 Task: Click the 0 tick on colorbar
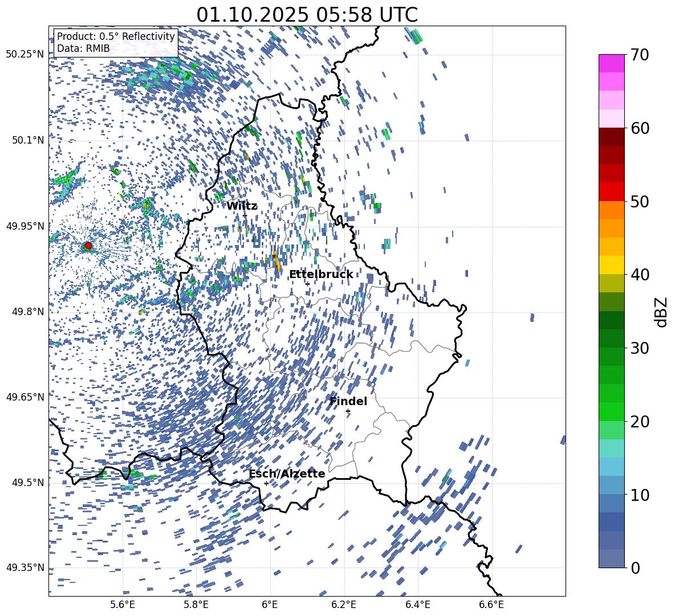[635, 568]
